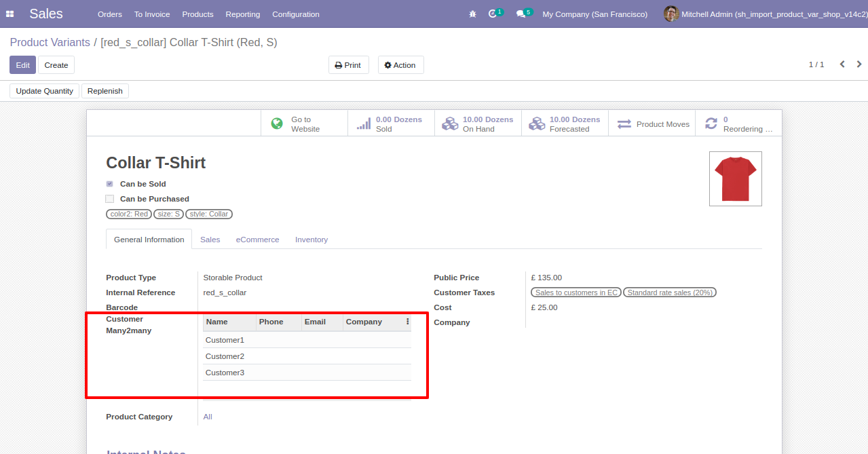Screen dimensions: 868x454
Task: Open the Customer1 row
Action: pyautogui.click(x=307, y=340)
